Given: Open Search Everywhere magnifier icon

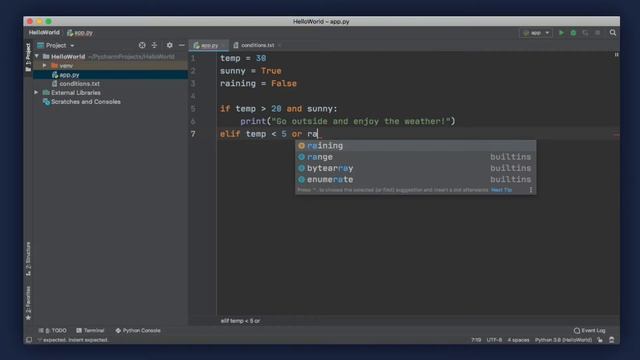Looking at the screenshot, I should click(613, 33).
